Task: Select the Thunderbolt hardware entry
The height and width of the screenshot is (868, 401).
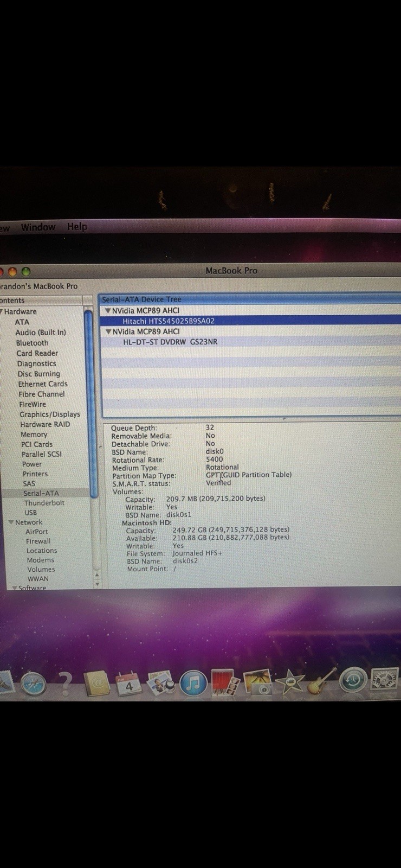Action: pyautogui.click(x=44, y=502)
